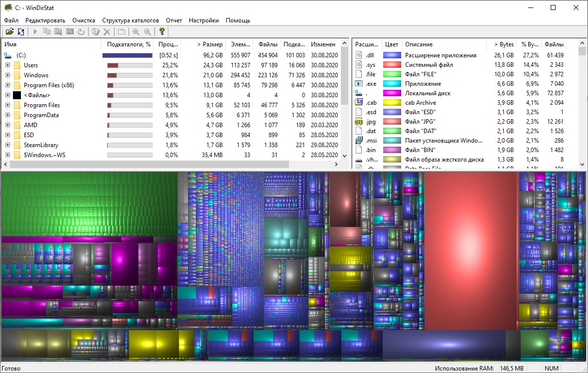Click the Copy Path toolbar icon
The width and height of the screenshot is (588, 373).
[x=47, y=32]
